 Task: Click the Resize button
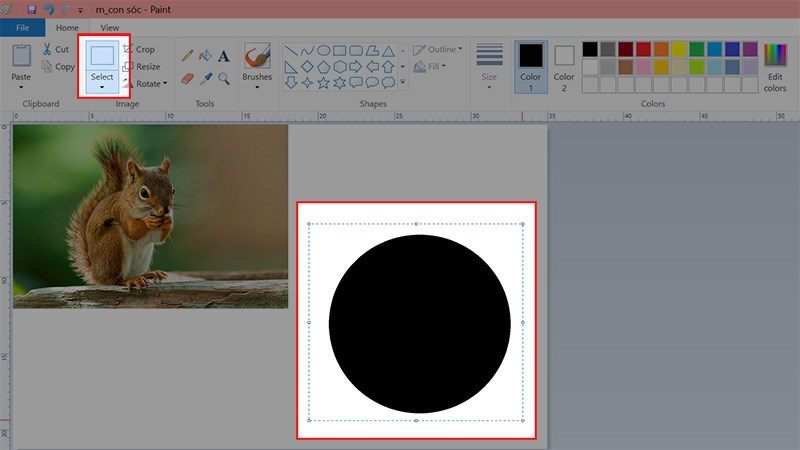(141, 66)
